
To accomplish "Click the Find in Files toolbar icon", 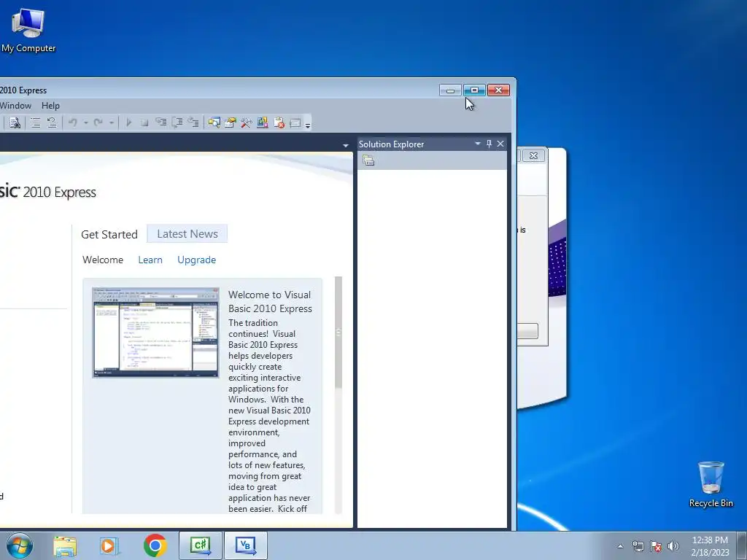I will [15, 122].
